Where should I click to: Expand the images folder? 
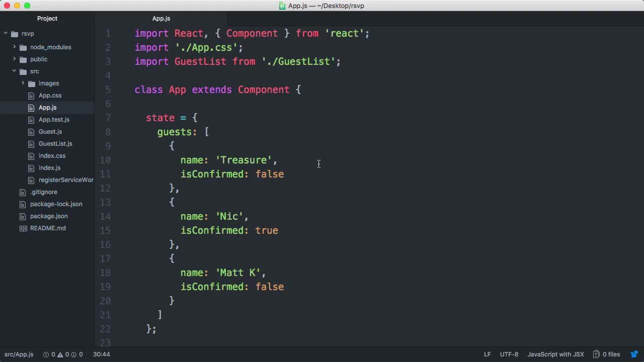click(23, 83)
